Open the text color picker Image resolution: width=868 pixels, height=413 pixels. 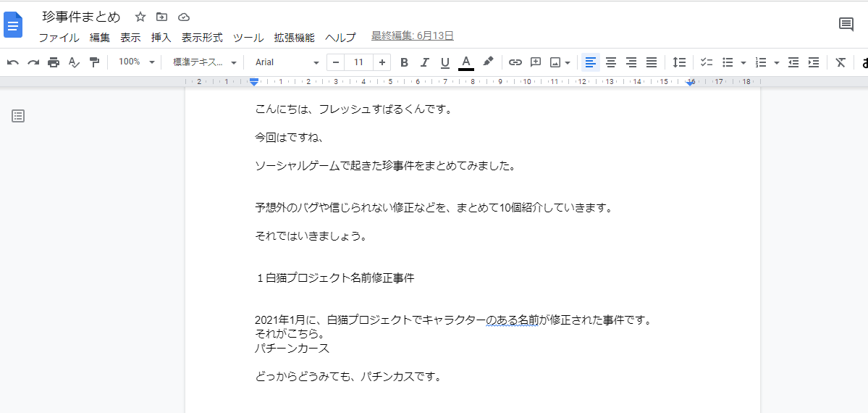(466, 62)
